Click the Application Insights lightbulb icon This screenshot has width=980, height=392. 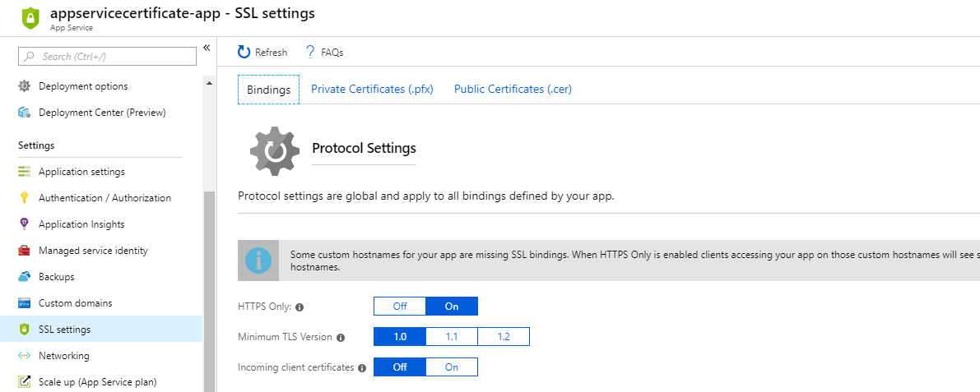[x=24, y=224]
